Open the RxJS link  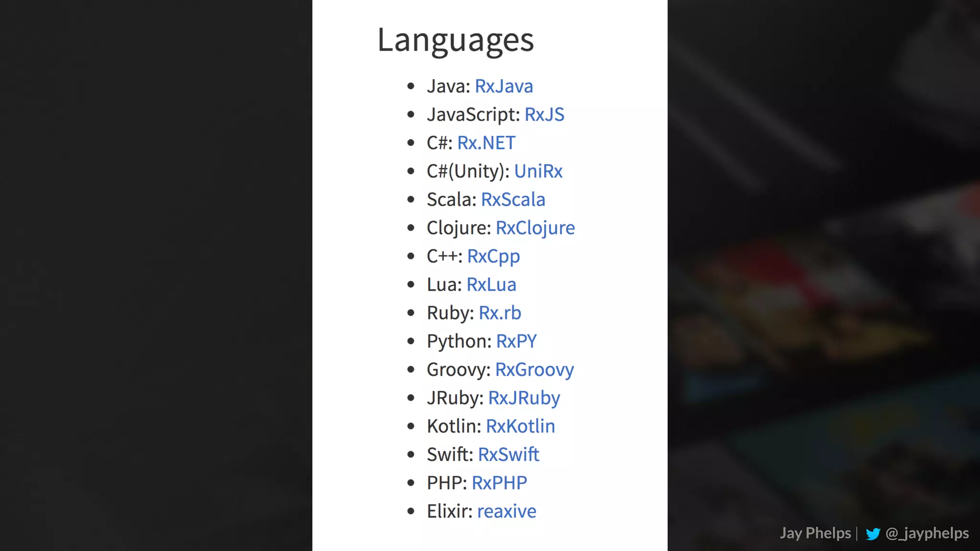point(544,115)
